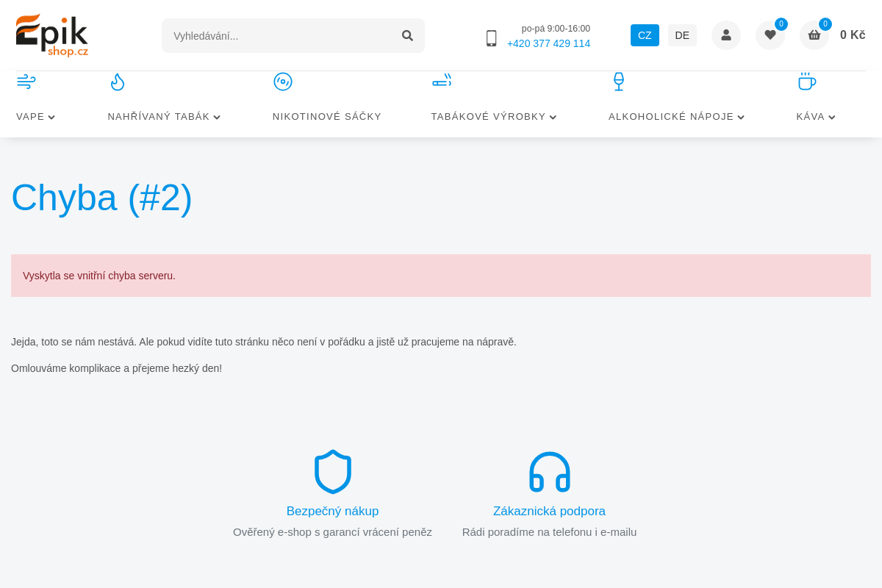Click the wine glass icon
This screenshot has height=588, width=882.
tap(619, 82)
